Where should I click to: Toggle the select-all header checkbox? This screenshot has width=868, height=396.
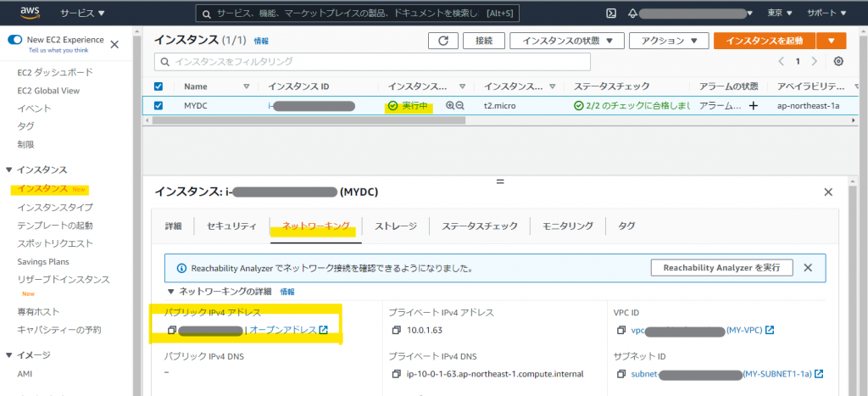(x=159, y=86)
